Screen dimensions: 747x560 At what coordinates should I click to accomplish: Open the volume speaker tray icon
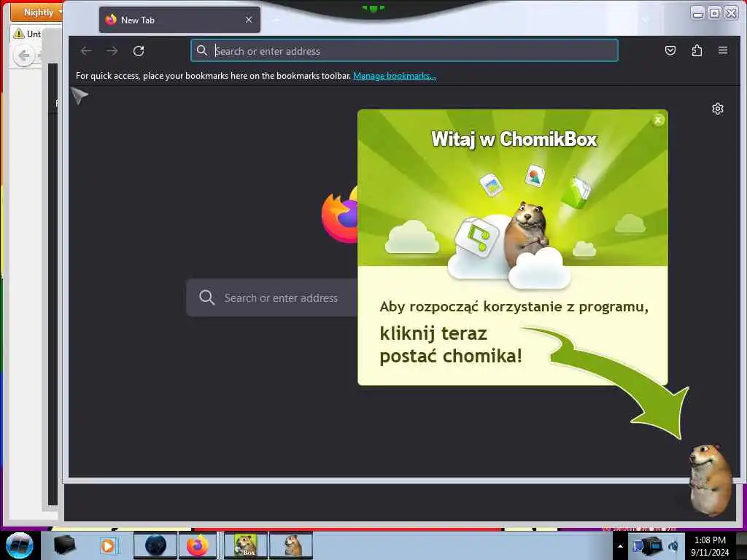click(673, 546)
